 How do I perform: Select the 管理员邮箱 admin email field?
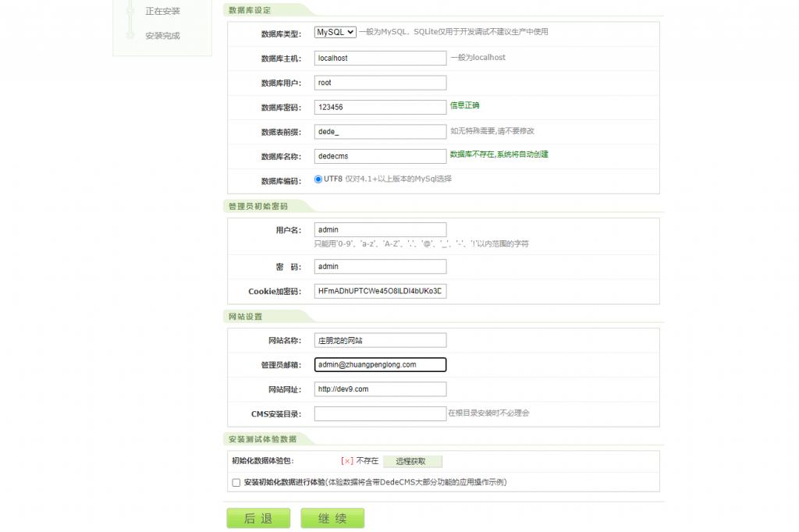(x=380, y=364)
